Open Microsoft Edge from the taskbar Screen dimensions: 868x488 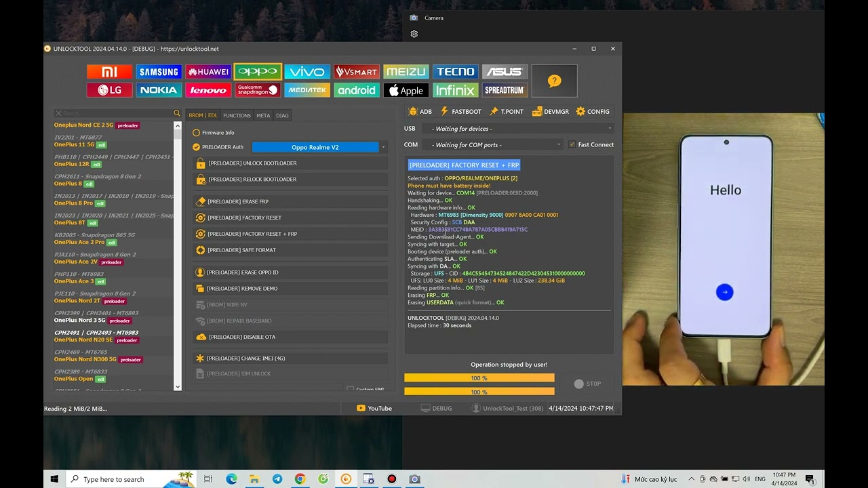point(231,479)
